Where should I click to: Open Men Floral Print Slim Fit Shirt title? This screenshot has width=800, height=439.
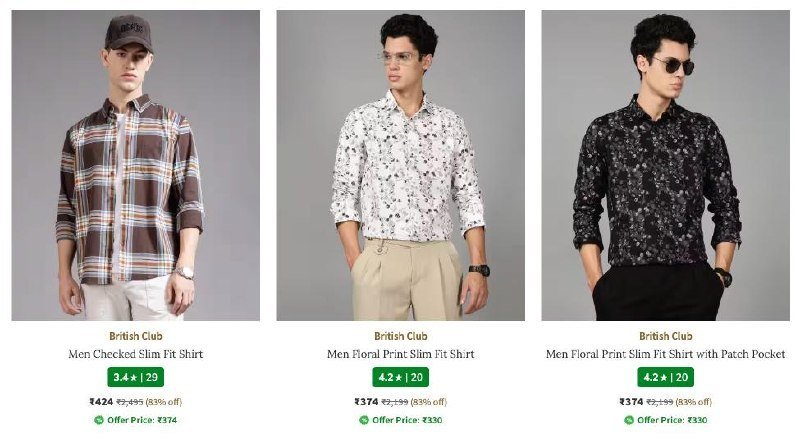click(x=401, y=354)
